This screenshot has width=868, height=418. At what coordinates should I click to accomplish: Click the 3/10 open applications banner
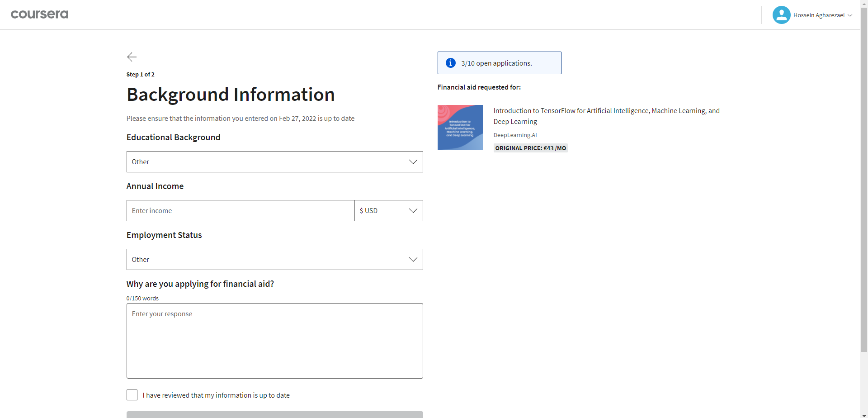coord(499,63)
